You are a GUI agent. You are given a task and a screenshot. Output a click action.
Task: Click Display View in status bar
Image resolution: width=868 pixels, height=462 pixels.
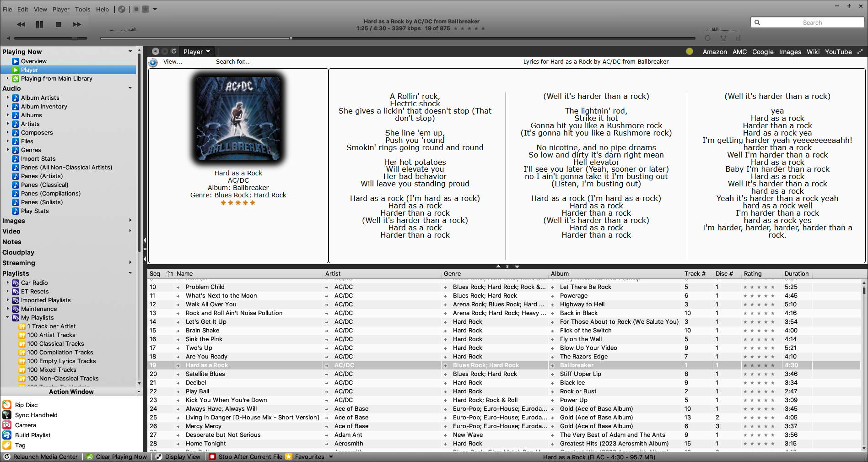tap(178, 457)
